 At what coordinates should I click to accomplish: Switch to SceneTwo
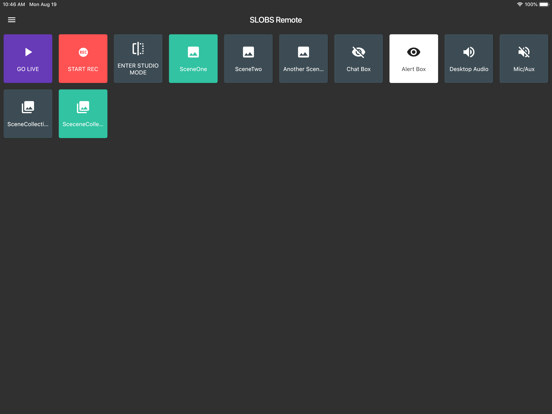click(248, 58)
